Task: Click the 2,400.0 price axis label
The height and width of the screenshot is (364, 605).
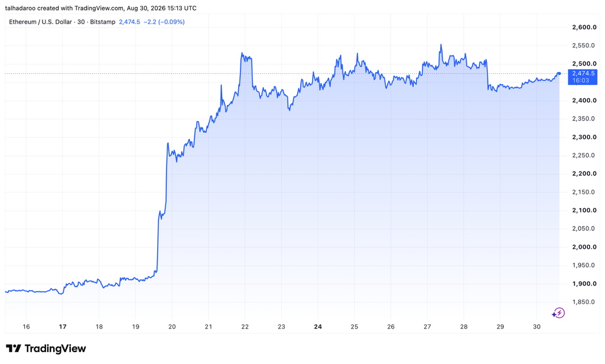Action: pos(584,100)
